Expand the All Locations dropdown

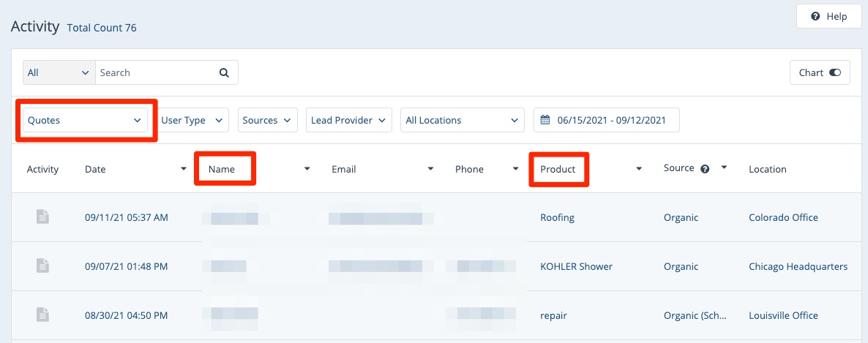[462, 121]
